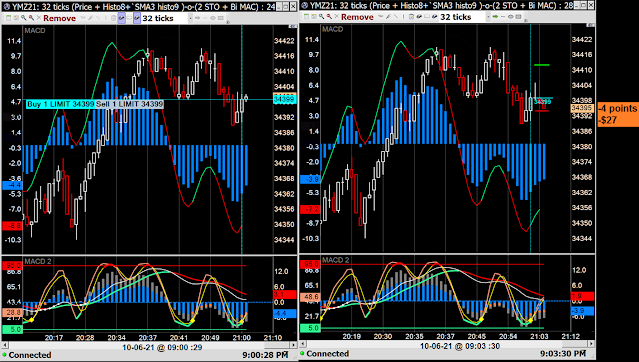Screen dimensions: 639x362
Task: Click Sell 1 LIMIT 34399 order label
Action: click(129, 104)
